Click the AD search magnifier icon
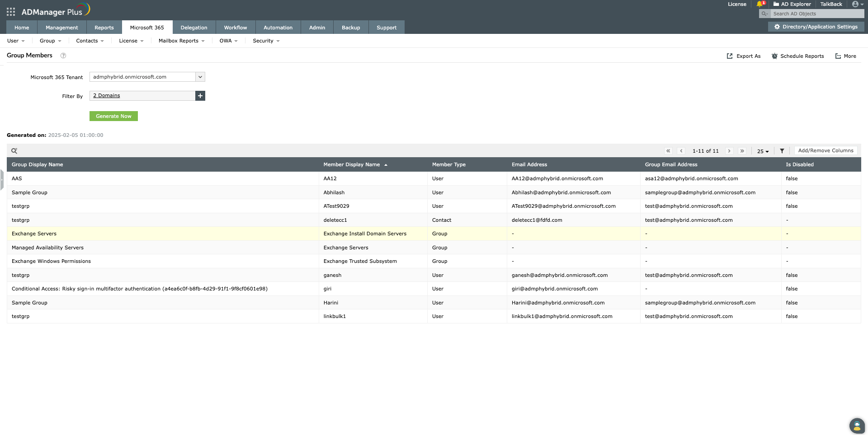 click(x=764, y=14)
